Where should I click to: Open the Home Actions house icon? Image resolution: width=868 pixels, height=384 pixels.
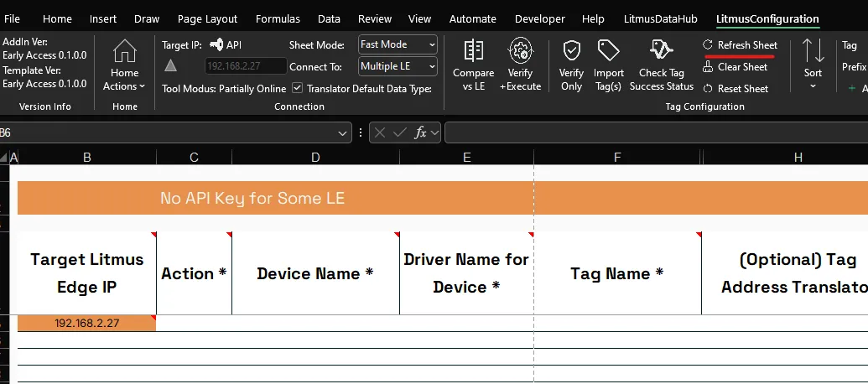click(x=125, y=51)
